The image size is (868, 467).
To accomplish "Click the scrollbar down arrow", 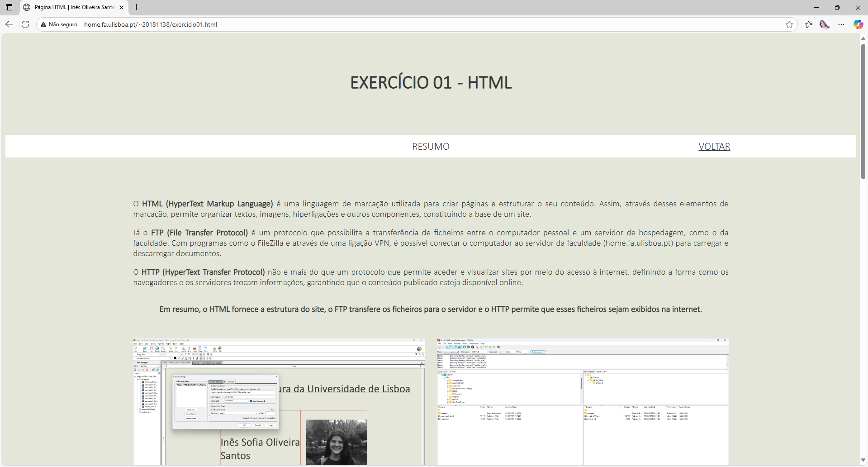I will pos(863,460).
